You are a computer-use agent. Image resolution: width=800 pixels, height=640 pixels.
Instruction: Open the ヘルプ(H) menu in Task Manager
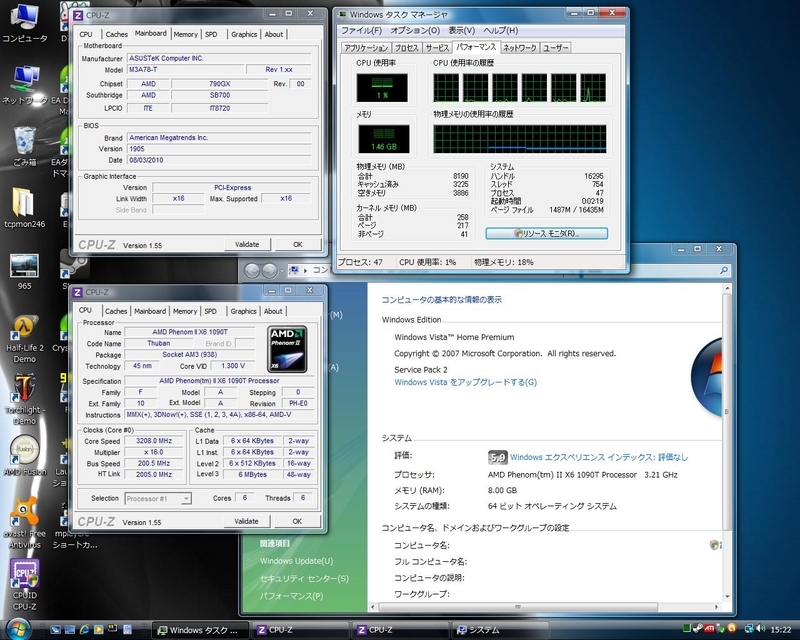pos(501,31)
